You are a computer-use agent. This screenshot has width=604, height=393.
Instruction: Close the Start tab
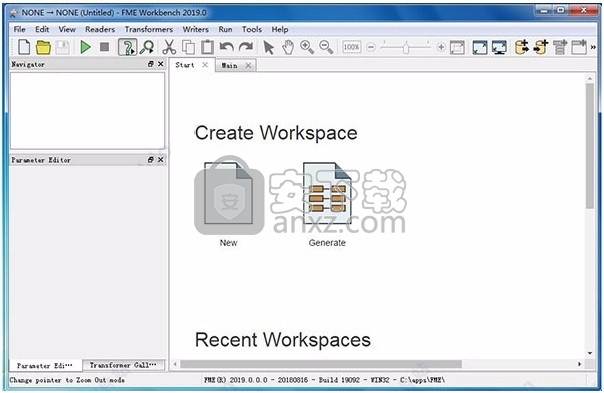[205, 65]
